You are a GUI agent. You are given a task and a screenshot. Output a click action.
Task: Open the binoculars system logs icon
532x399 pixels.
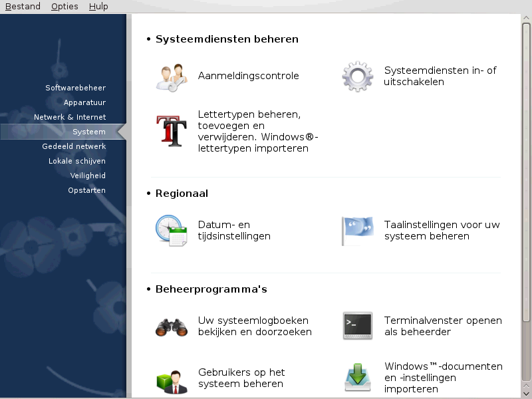click(172, 327)
